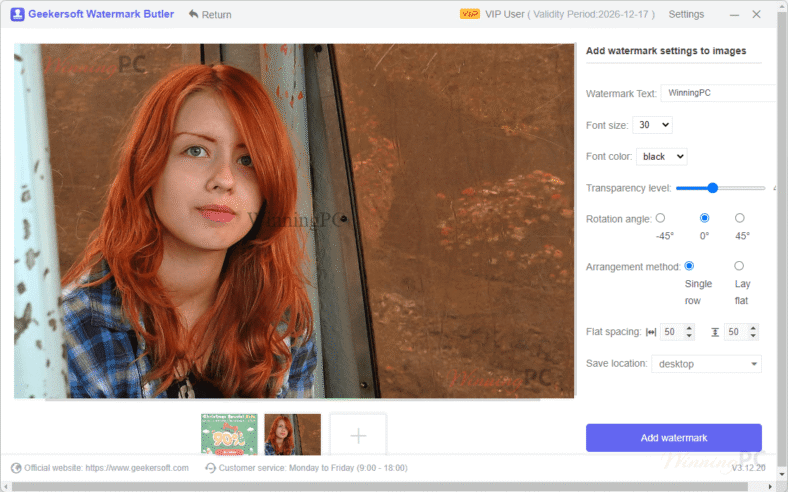This screenshot has height=492, width=788.
Task: Click the vertical spacing icon
Action: 715,332
